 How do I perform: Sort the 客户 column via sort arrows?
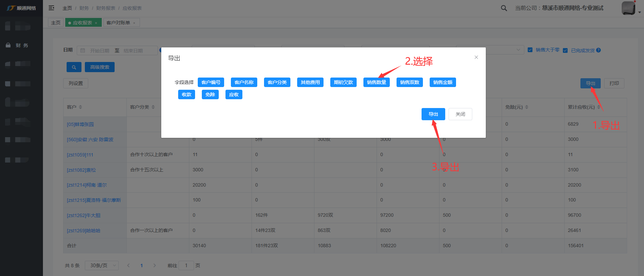click(80, 107)
